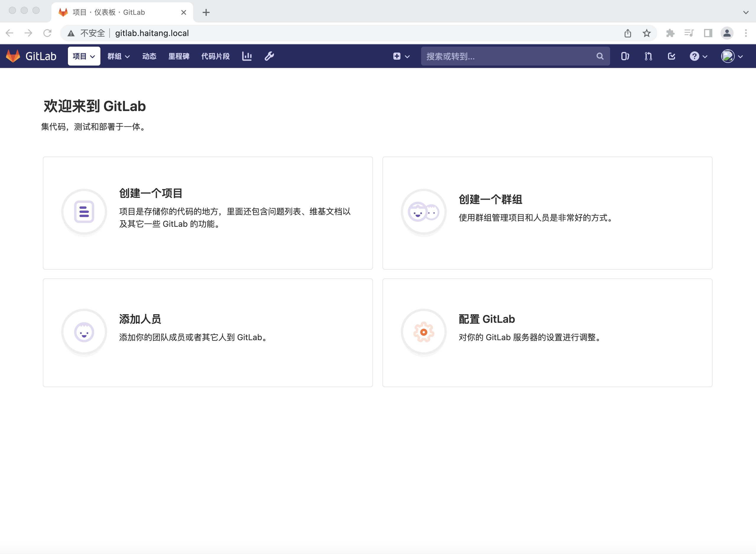756x554 pixels.
Task: Click 配置 GitLab card heading
Action: pyautogui.click(x=486, y=319)
